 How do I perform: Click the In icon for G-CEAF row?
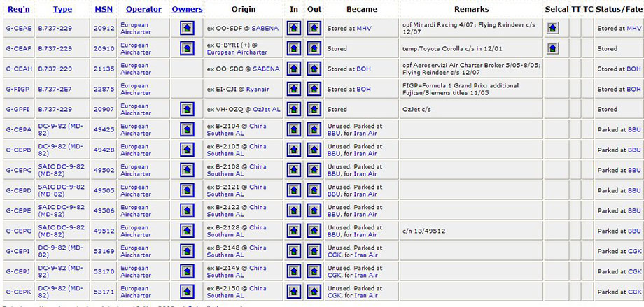click(295, 49)
